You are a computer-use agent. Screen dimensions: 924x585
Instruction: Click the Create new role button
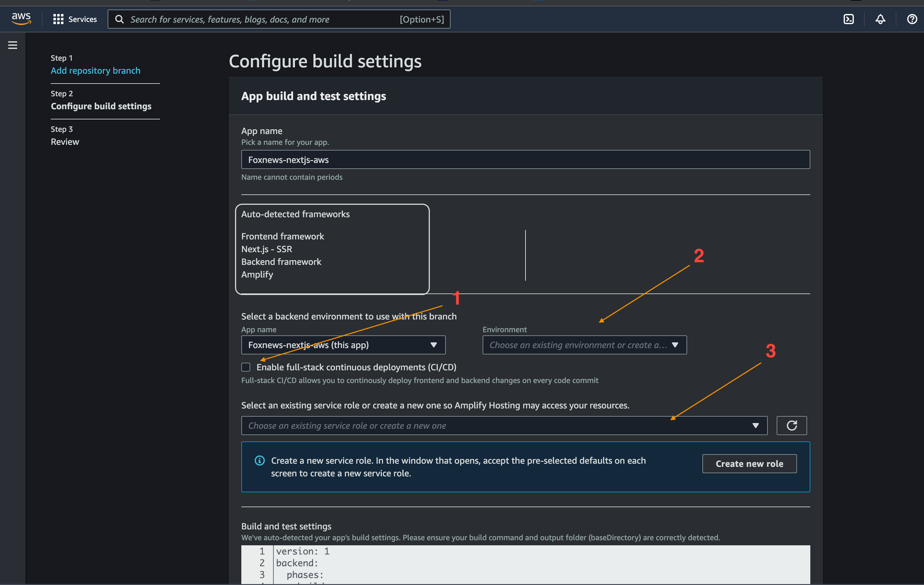tap(749, 463)
